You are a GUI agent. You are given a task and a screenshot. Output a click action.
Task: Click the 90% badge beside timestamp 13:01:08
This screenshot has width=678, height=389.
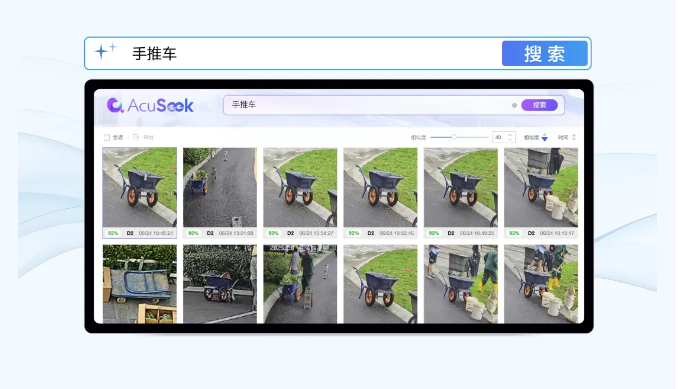click(x=193, y=233)
